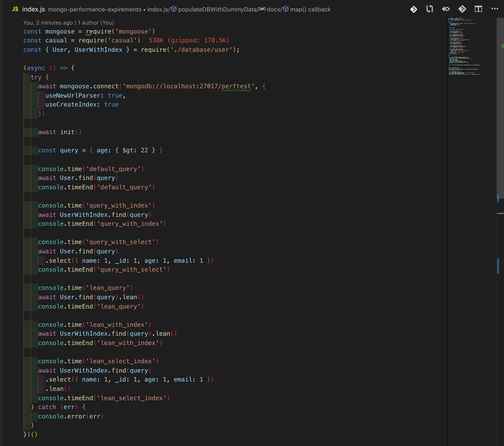Click console.time('lean_query') line
504x446 pixels.
pyautogui.click(x=86, y=288)
